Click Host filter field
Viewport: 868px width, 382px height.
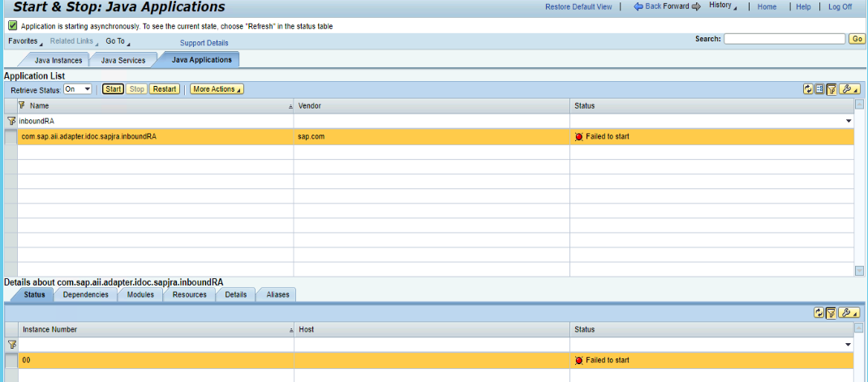tap(432, 345)
